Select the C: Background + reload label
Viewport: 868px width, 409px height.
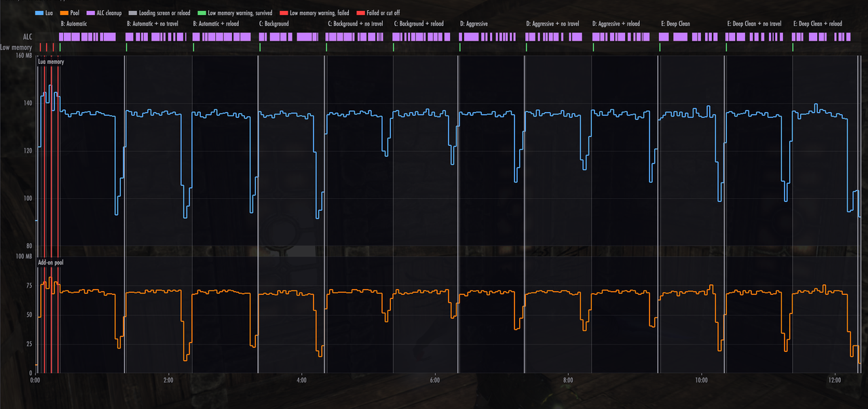[419, 24]
